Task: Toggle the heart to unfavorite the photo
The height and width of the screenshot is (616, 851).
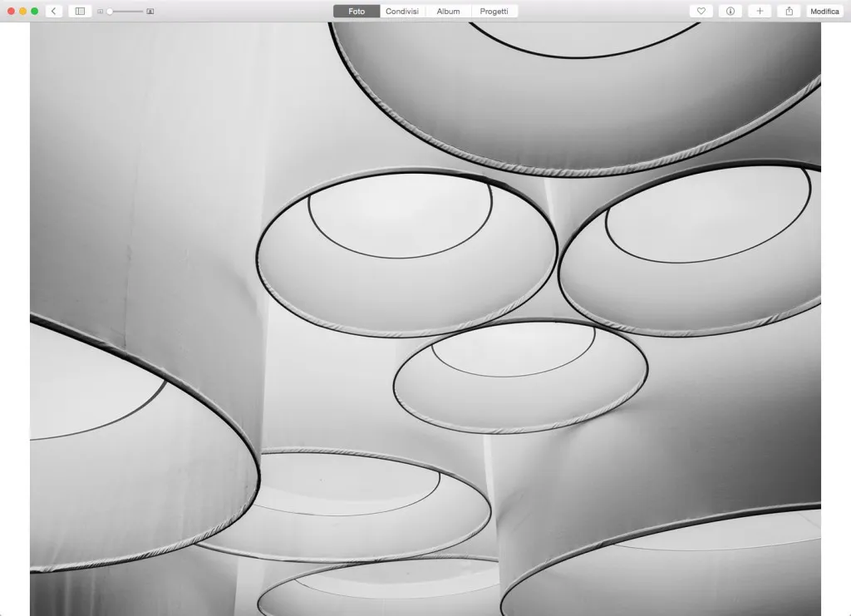Action: (701, 11)
